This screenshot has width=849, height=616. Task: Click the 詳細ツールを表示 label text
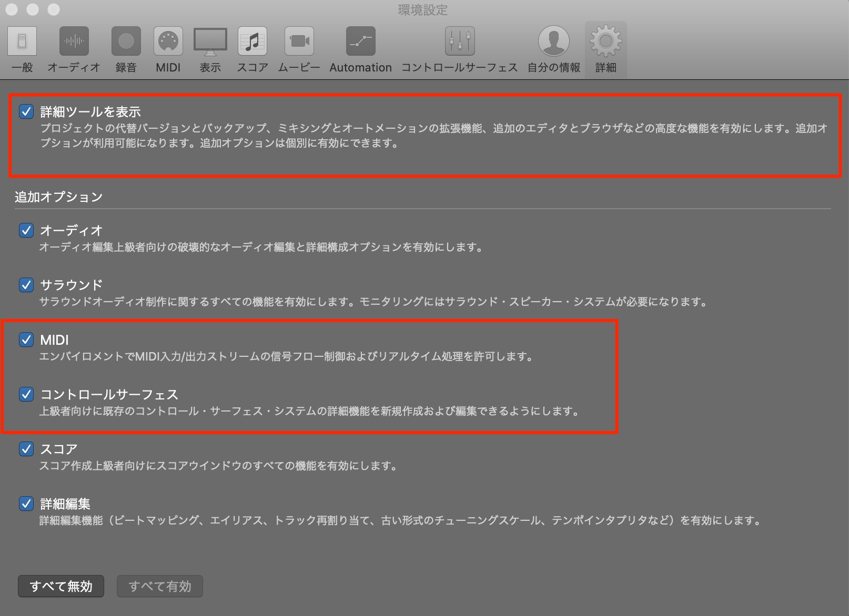[x=91, y=111]
